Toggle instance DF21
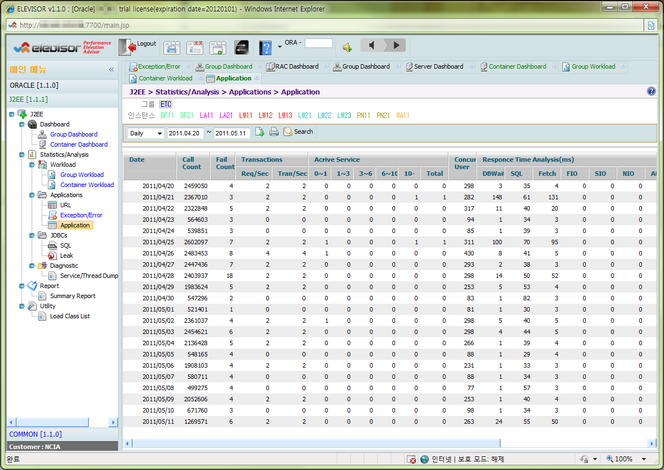 pyautogui.click(x=187, y=115)
